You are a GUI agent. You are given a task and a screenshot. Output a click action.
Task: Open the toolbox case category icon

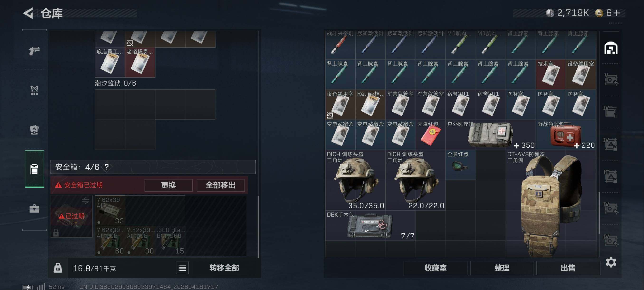tap(34, 208)
